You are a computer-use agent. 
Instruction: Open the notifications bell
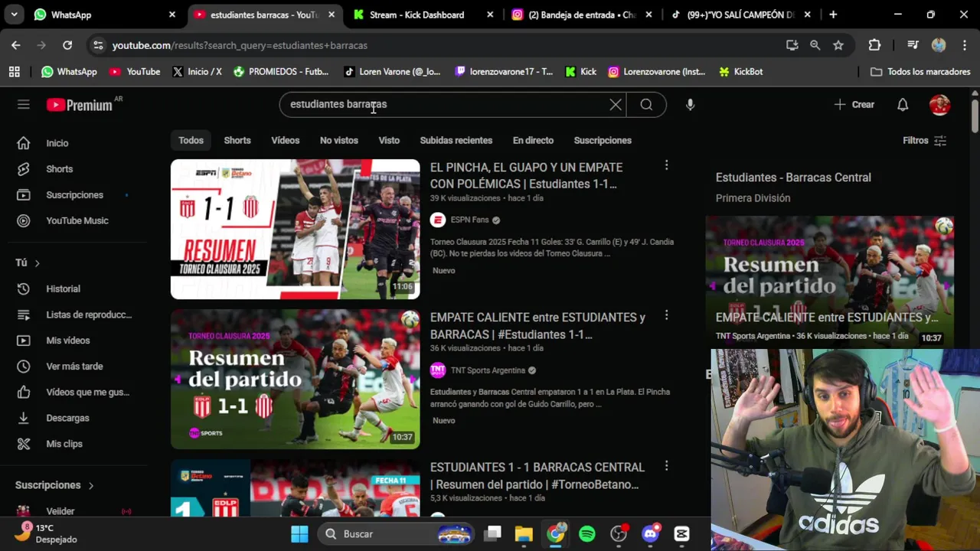903,105
